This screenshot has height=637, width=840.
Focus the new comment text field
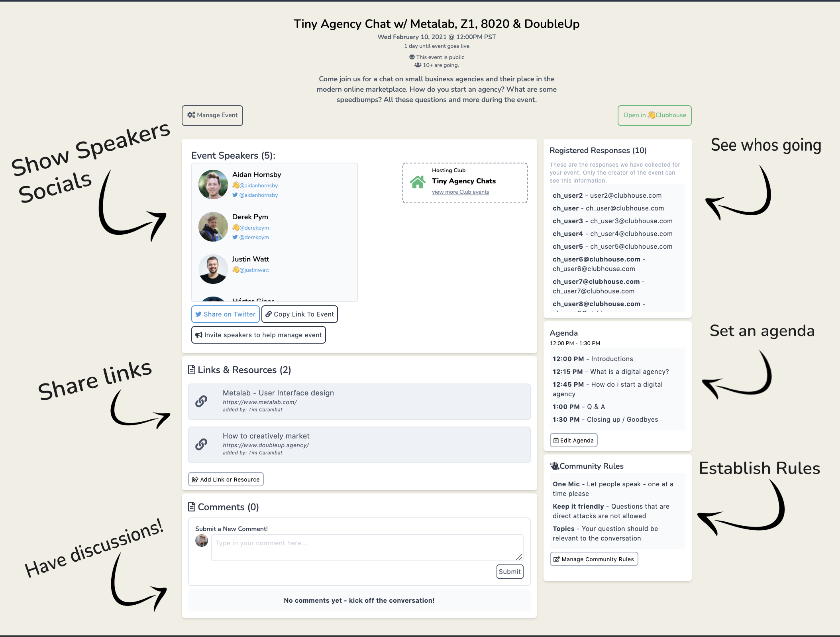point(367,548)
